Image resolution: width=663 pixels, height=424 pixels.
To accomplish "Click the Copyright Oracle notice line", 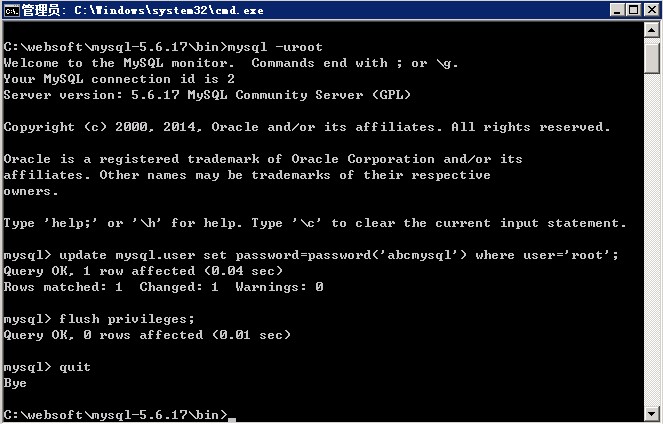I will (x=306, y=127).
